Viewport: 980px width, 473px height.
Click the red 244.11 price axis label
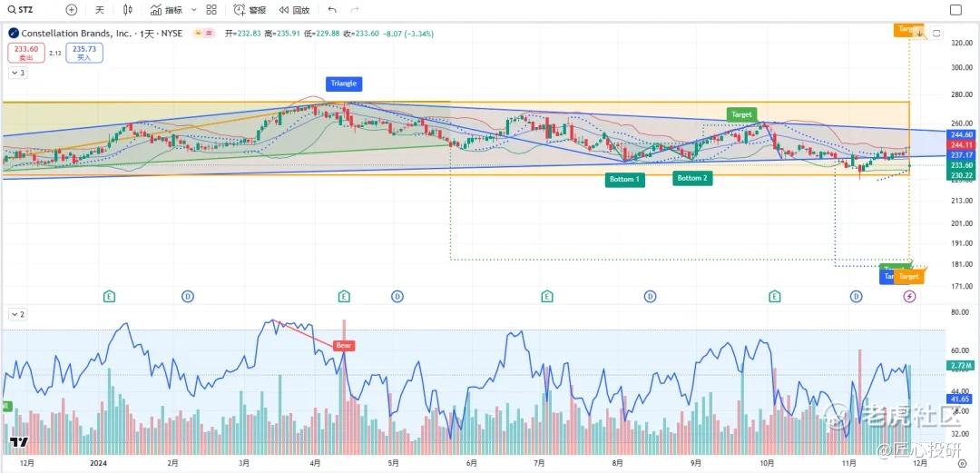(963, 144)
